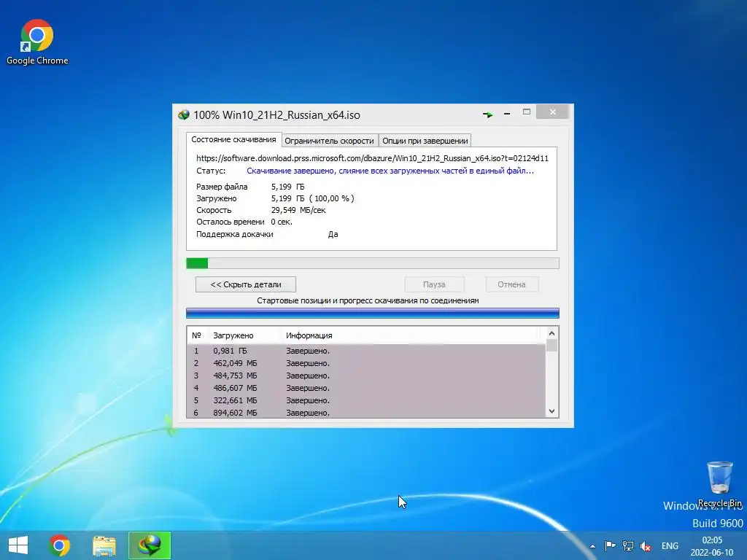The image size is (747, 560).
Task: Switch to Опции при завершении tab
Action: pyautogui.click(x=425, y=141)
